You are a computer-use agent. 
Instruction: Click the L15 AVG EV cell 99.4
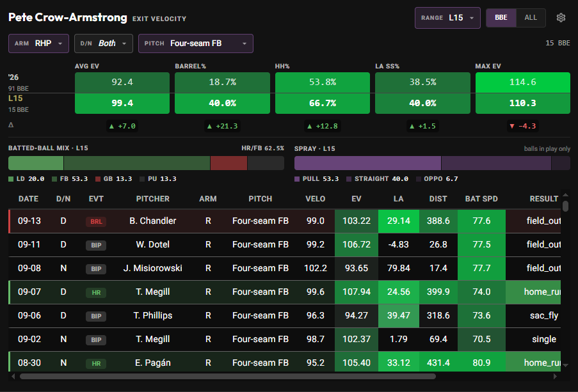click(122, 103)
